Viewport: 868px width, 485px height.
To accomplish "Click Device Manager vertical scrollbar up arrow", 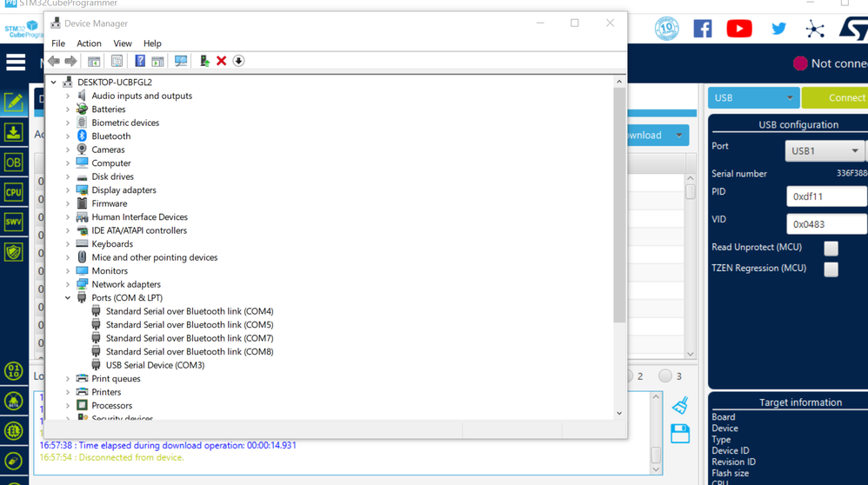I will [x=619, y=82].
